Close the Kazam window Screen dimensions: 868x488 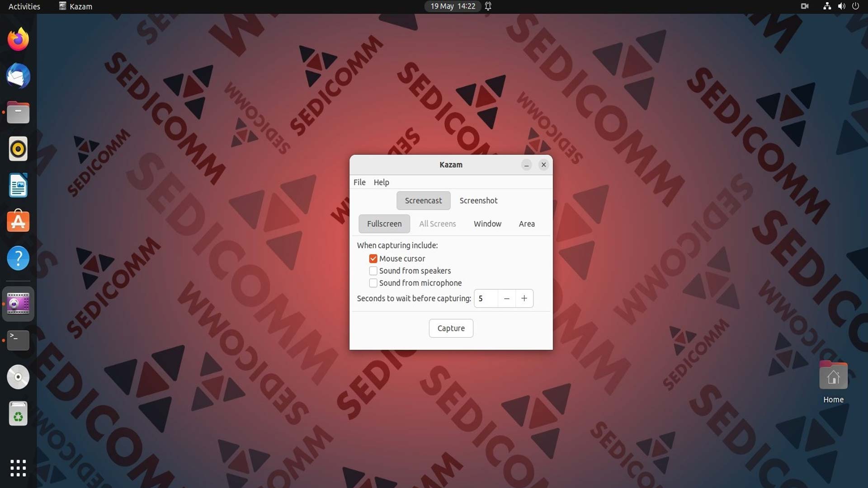pyautogui.click(x=543, y=165)
